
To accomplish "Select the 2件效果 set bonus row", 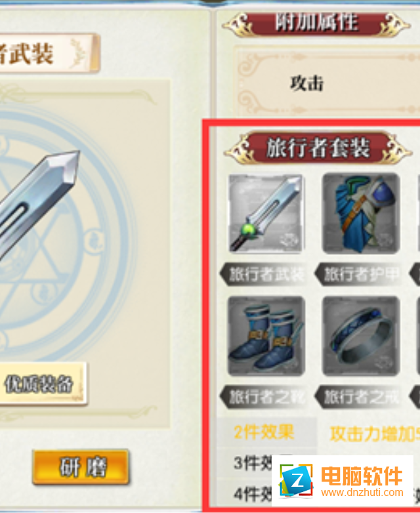I will (x=318, y=432).
